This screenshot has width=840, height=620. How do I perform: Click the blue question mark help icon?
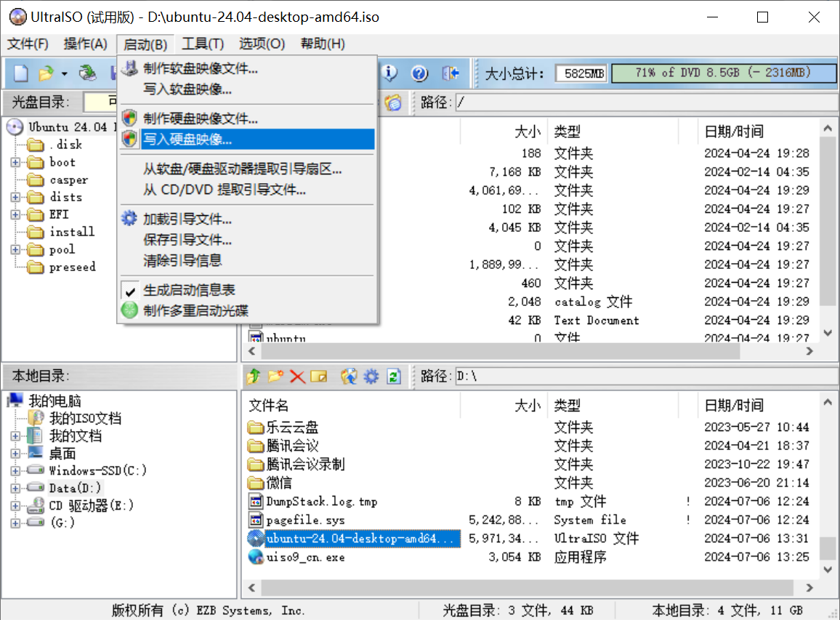pyautogui.click(x=419, y=73)
